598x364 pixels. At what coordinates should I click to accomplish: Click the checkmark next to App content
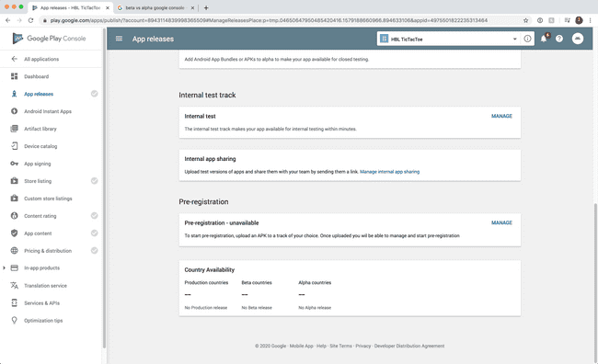pyautogui.click(x=94, y=233)
